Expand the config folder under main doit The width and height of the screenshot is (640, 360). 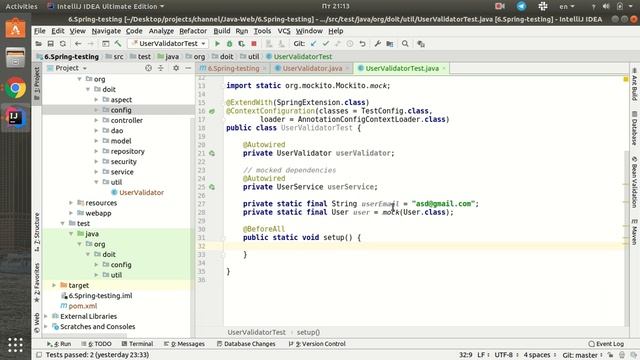pos(96,110)
